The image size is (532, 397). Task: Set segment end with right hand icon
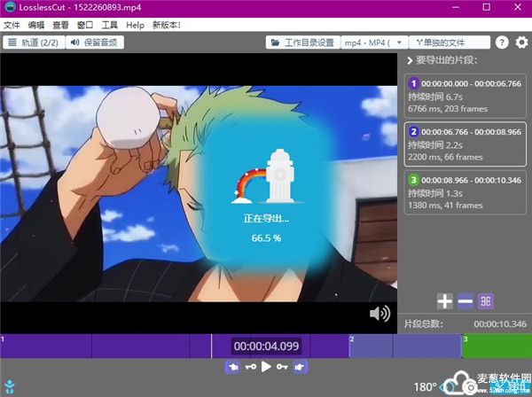pos(300,367)
